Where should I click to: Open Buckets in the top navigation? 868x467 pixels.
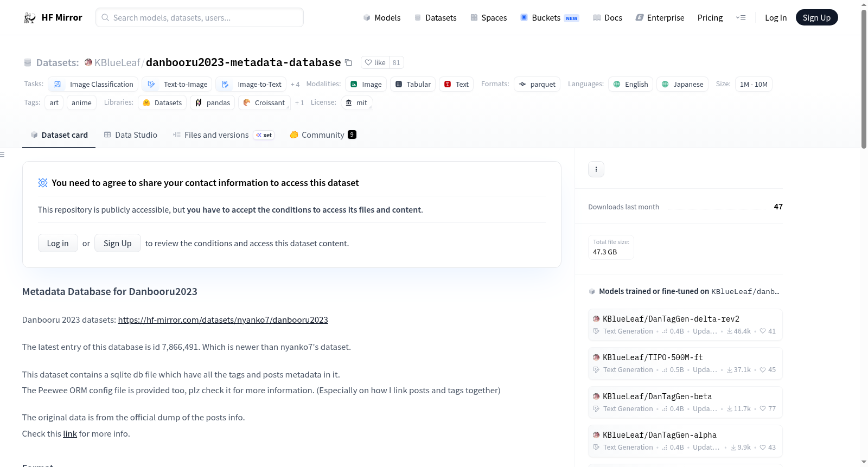point(550,18)
